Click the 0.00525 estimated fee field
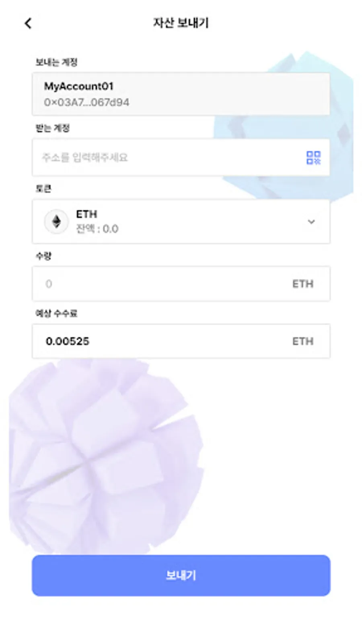Image resolution: width=362 pixels, height=644 pixels. 181,341
